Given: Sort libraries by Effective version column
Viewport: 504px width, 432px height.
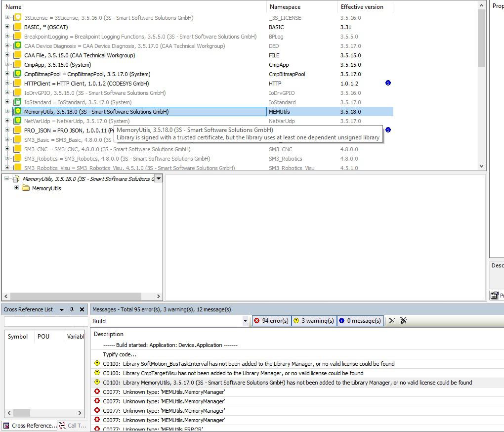Looking at the screenshot, I should click(362, 7).
